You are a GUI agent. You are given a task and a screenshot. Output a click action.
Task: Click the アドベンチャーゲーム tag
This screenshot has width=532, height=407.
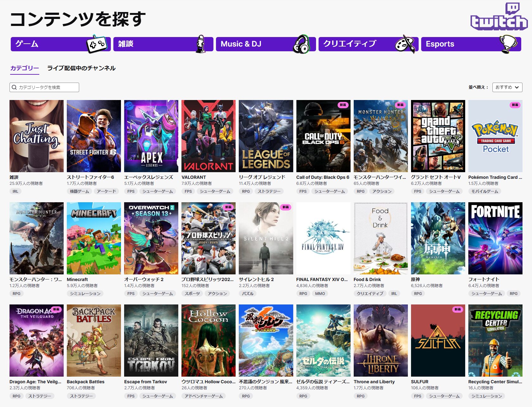pyautogui.click(x=204, y=396)
